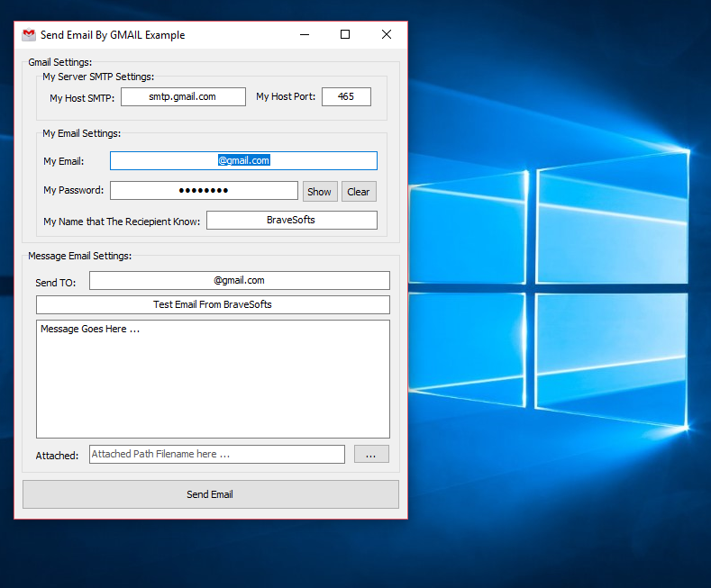
Task: Close the Send Email By GMAIL window
Action: pos(387,34)
